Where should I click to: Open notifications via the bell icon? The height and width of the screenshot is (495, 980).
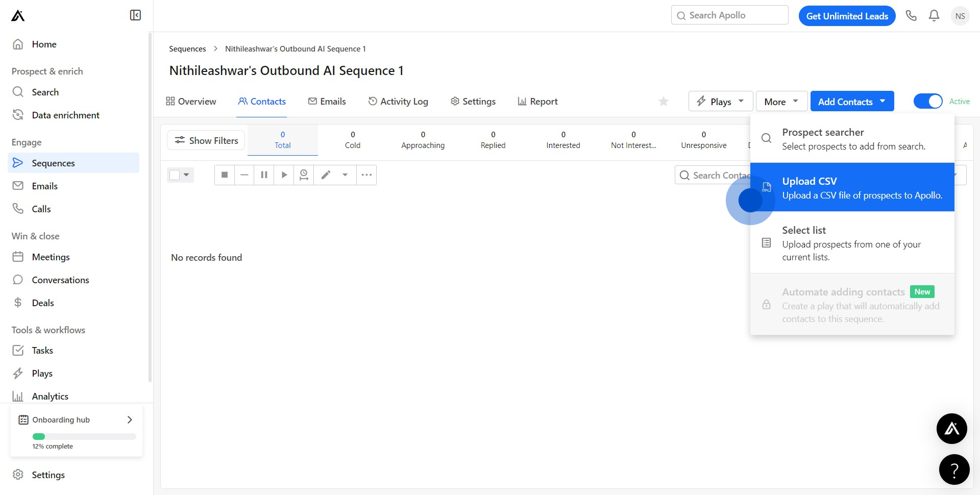[934, 15]
